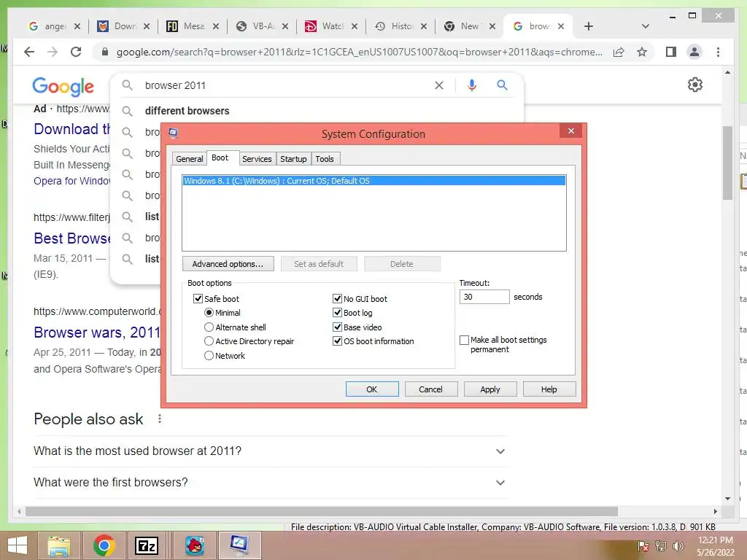This screenshot has width=747, height=560.
Task: Toggle OS boot information checkbox
Action: (x=337, y=341)
